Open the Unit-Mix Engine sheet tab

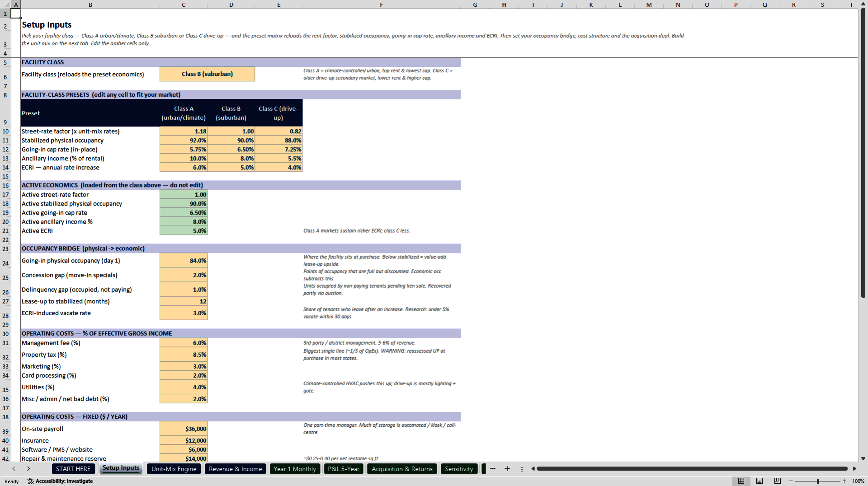pos(174,469)
